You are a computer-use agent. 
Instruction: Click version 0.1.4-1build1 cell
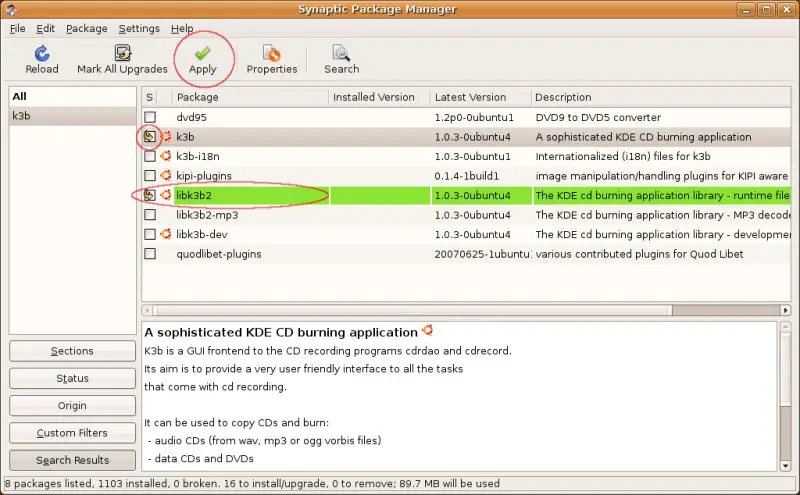[466, 176]
